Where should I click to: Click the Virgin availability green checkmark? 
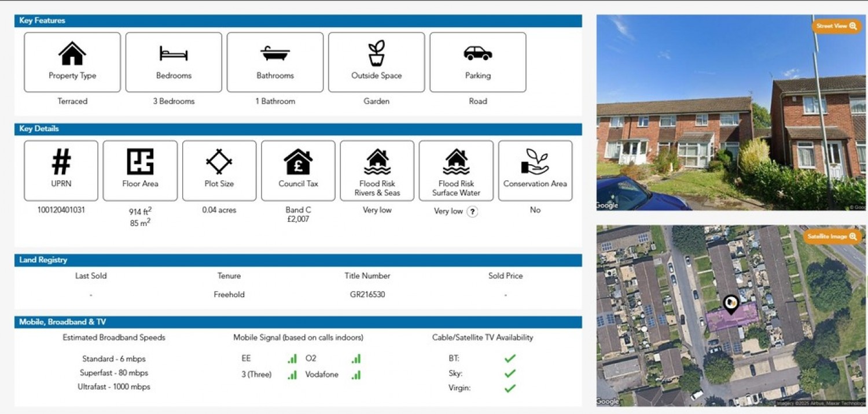[510, 388]
